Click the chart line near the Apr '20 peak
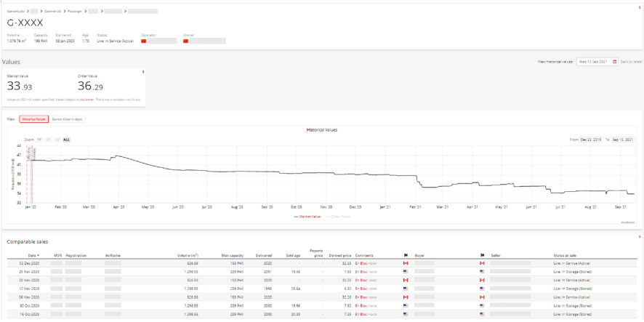This screenshot has height=322, width=644. click(x=117, y=156)
